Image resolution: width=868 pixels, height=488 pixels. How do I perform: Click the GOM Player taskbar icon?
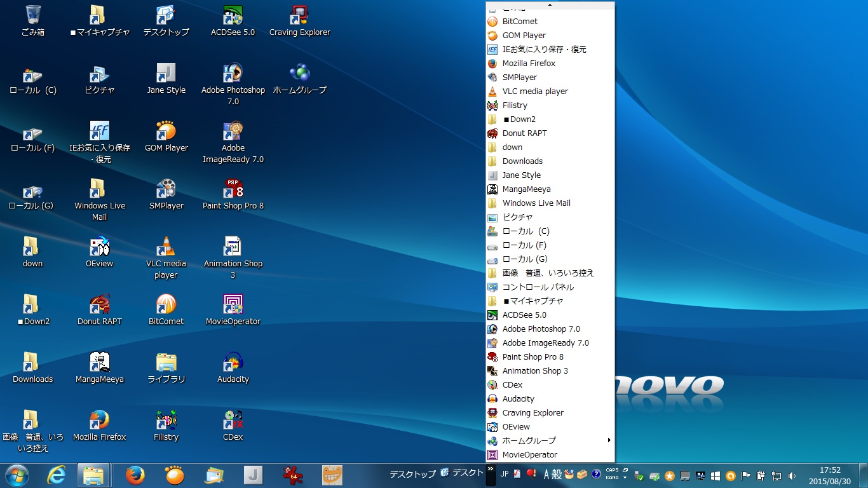click(174, 475)
